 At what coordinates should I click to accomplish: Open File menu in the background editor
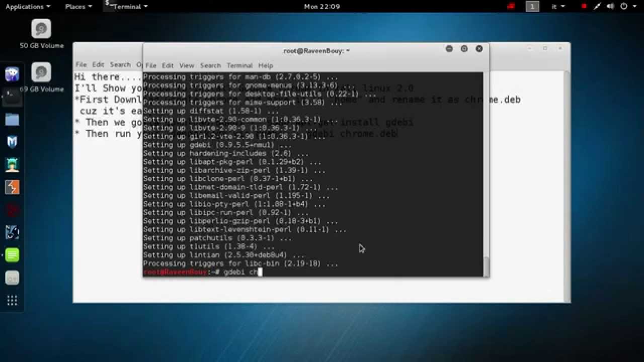pos(81,64)
